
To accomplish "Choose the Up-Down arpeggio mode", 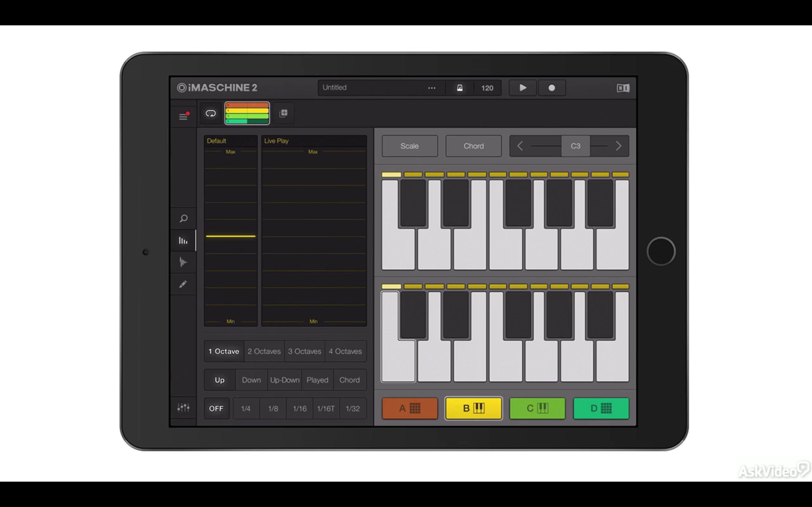I will (285, 380).
